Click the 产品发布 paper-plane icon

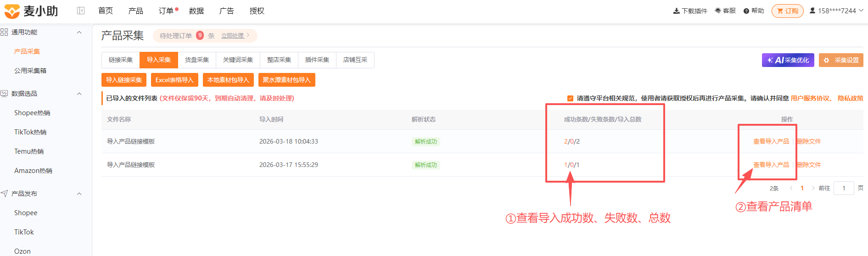(x=5, y=194)
